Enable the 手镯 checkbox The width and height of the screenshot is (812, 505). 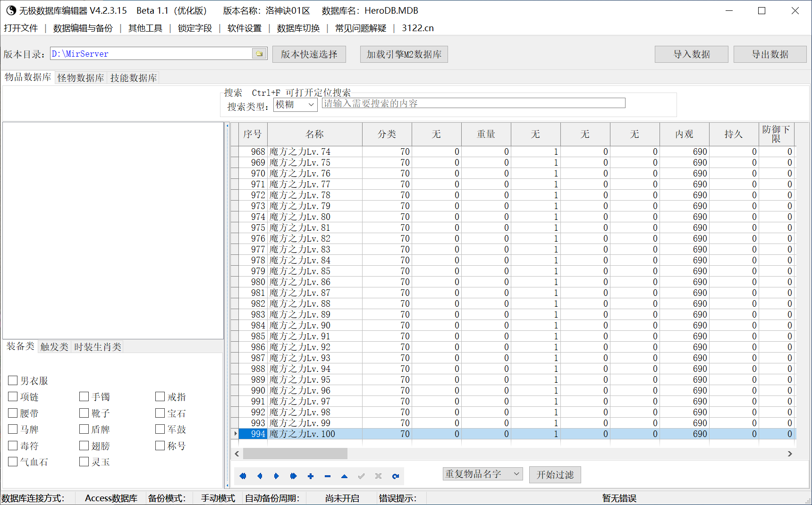(x=84, y=397)
